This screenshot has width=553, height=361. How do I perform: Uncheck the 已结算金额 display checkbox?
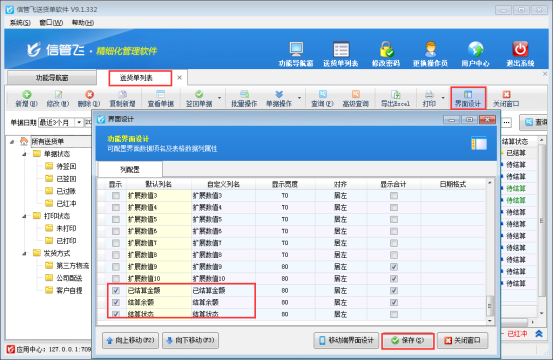pyautogui.click(x=116, y=290)
